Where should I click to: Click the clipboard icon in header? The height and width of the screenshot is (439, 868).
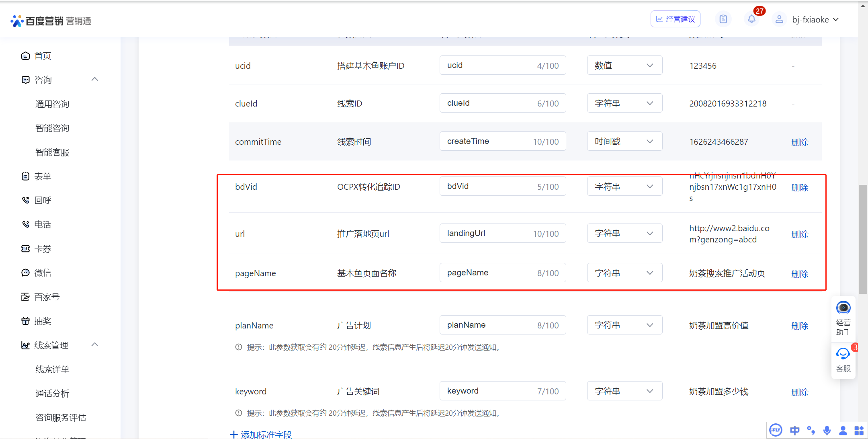[x=723, y=19]
